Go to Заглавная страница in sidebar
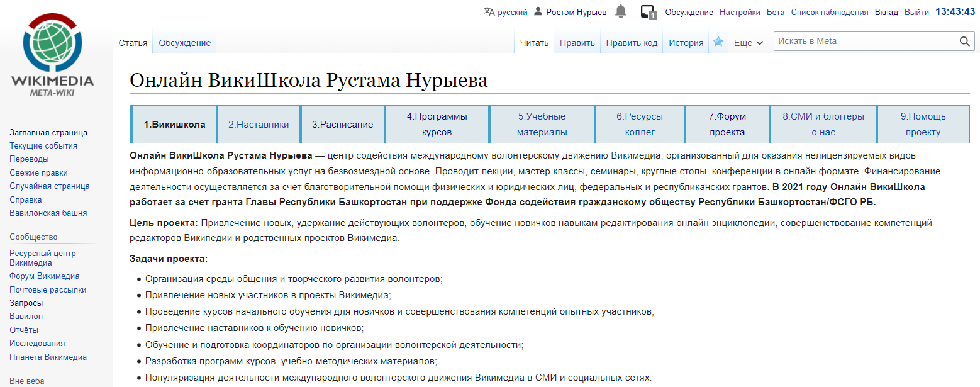Image resolution: width=980 pixels, height=387 pixels. pyautogui.click(x=48, y=132)
